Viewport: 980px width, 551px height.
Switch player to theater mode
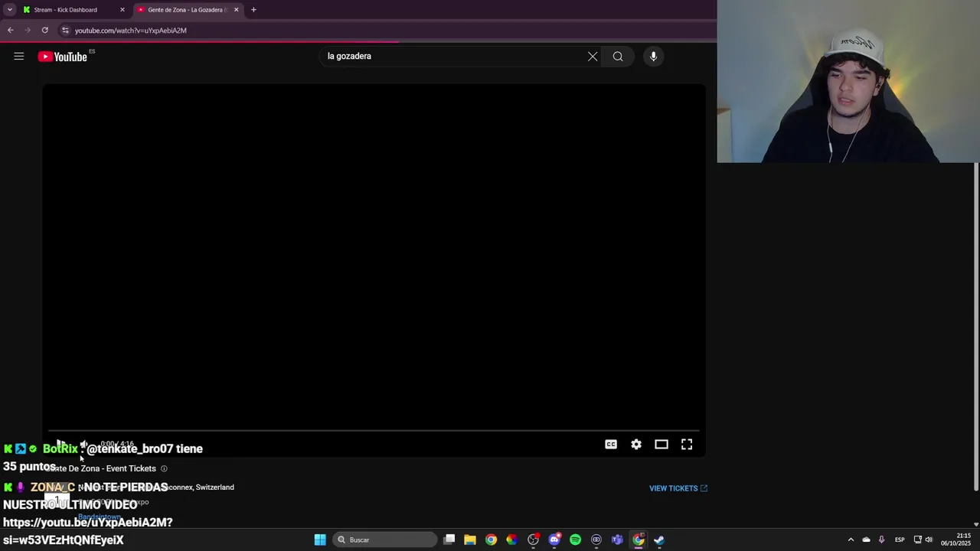click(x=661, y=444)
